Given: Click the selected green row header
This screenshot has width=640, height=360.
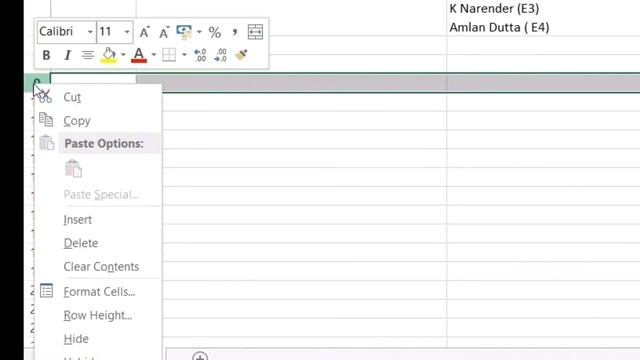Looking at the screenshot, I should [37, 82].
